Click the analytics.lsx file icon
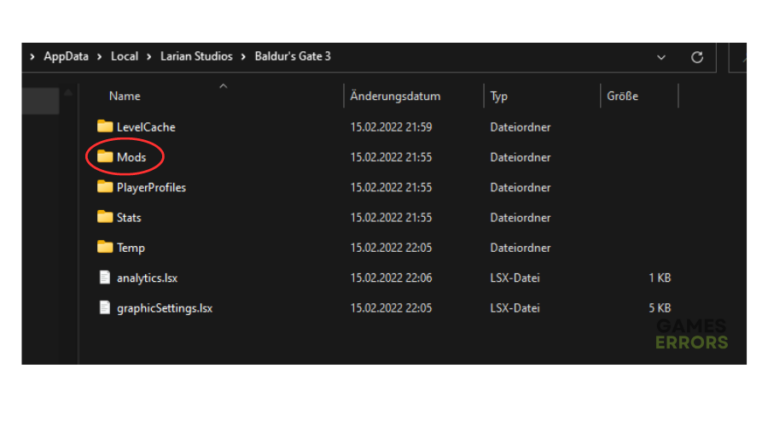 [x=105, y=278]
